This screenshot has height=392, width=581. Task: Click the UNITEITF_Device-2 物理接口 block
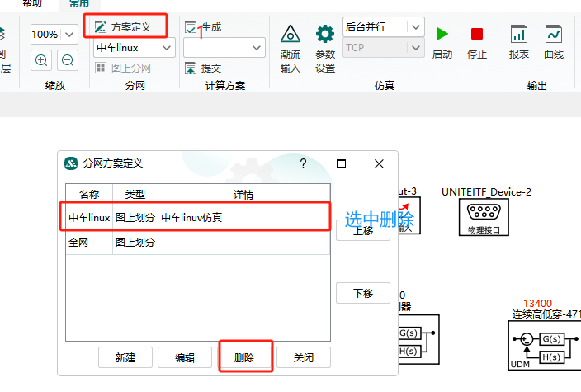point(484,218)
